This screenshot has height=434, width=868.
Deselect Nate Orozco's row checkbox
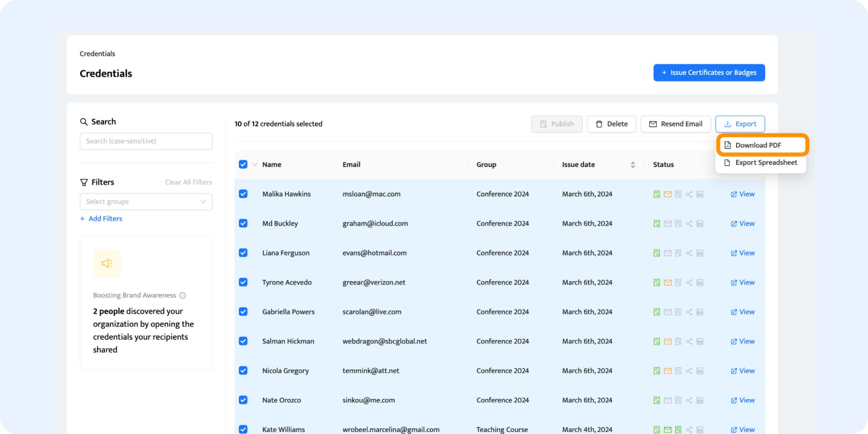point(243,400)
